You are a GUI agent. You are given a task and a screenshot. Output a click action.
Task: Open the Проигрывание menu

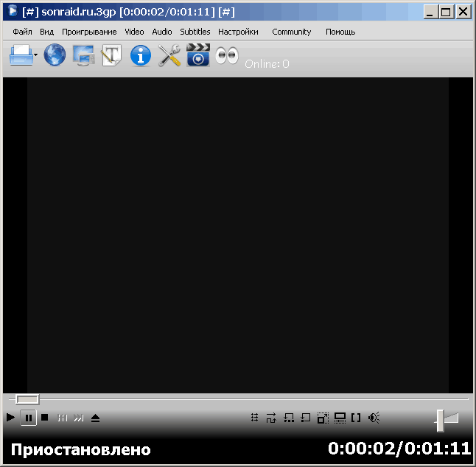[x=89, y=32]
